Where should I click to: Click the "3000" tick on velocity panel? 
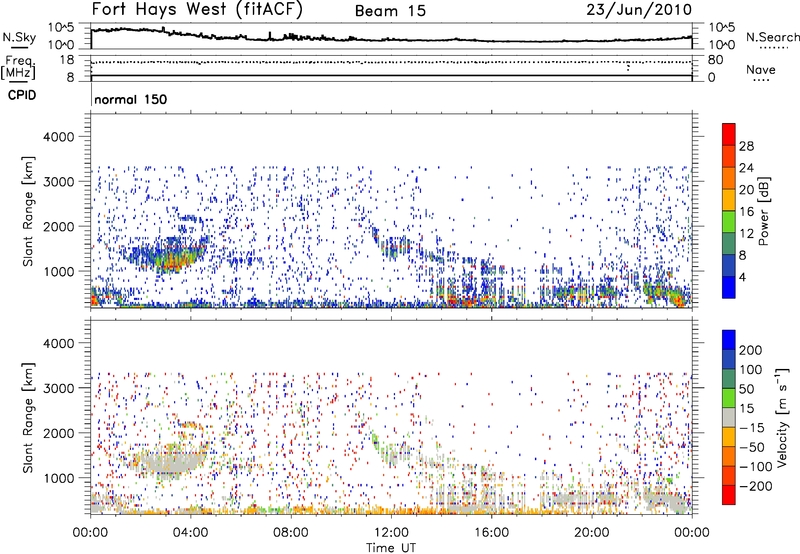point(59,388)
